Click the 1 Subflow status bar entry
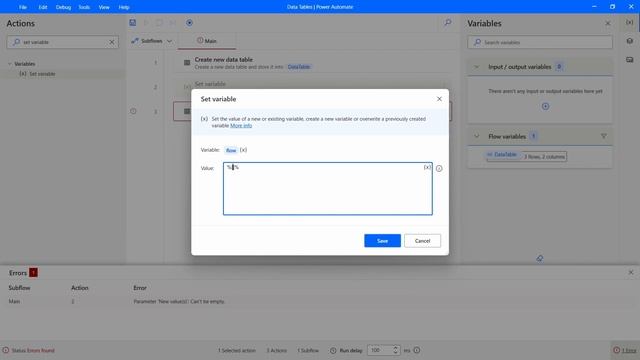Image resolution: width=640 pixels, height=360 pixels. point(308,350)
